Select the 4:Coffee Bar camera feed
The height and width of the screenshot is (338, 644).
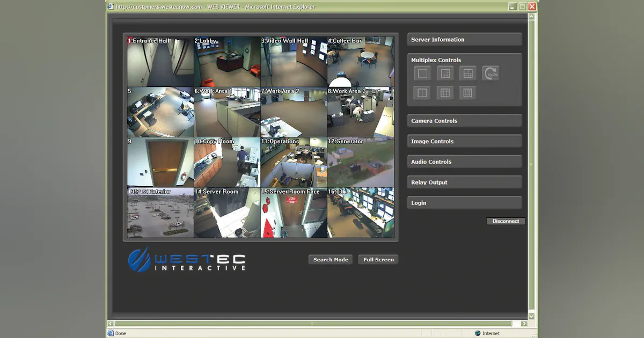(361, 62)
